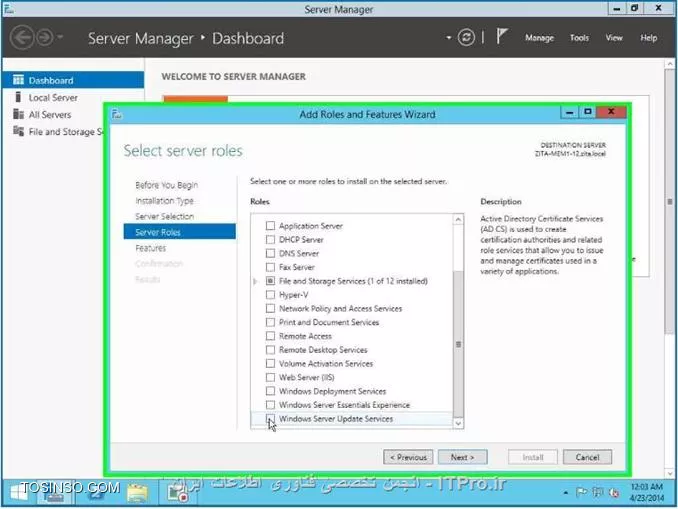
Task: Open the notifications flag in Server Manager
Action: 501,36
